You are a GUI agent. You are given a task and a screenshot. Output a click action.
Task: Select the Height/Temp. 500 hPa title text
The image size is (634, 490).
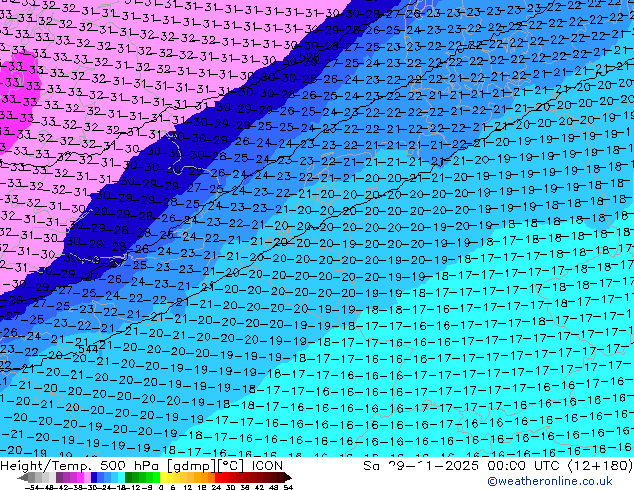(81, 466)
